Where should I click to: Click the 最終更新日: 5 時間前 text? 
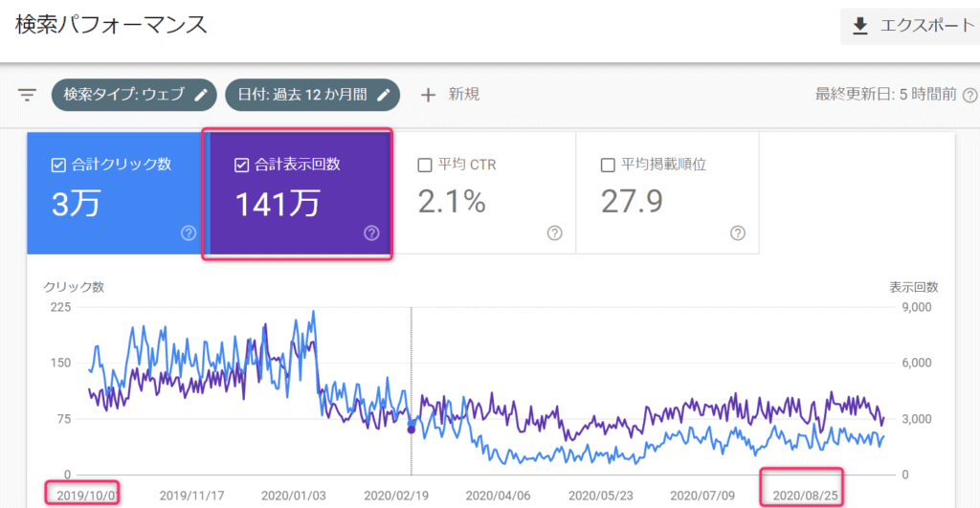coord(886,95)
